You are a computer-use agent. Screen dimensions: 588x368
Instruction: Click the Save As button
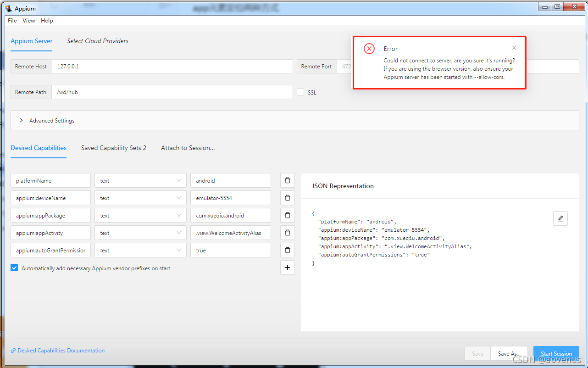coord(509,353)
